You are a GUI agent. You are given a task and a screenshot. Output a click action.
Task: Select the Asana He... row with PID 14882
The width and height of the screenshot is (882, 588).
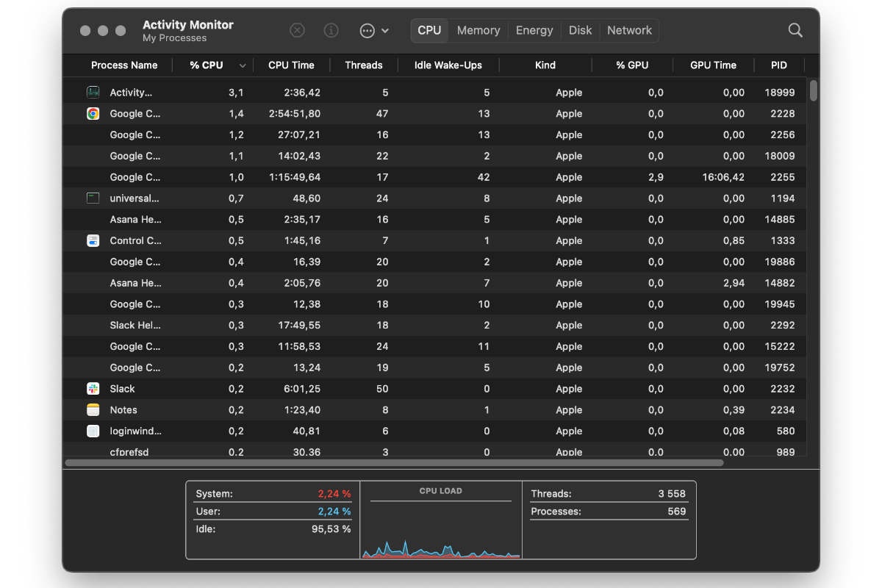[x=434, y=283]
